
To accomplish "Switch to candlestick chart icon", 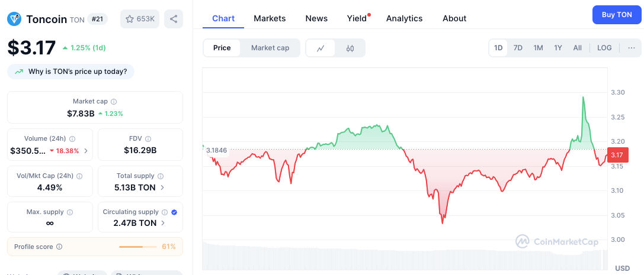I will [350, 48].
